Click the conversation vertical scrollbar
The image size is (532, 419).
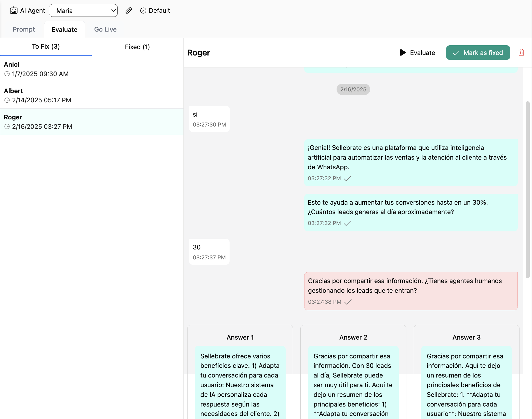[527, 190]
